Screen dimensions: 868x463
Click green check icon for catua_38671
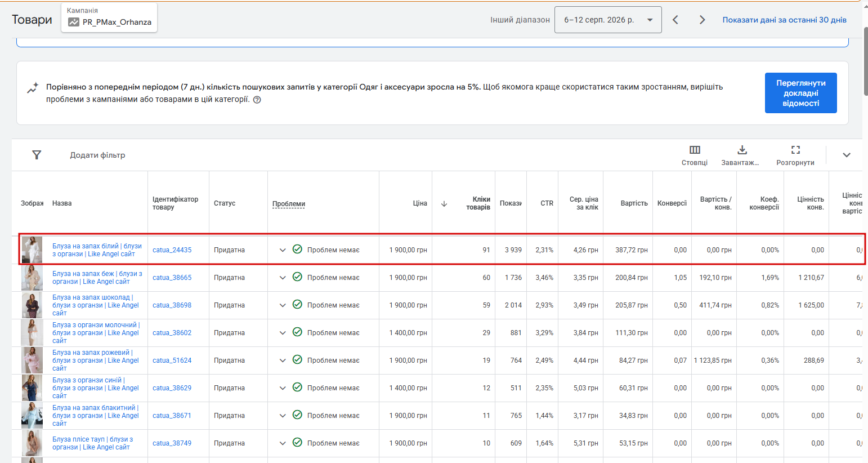[297, 415]
